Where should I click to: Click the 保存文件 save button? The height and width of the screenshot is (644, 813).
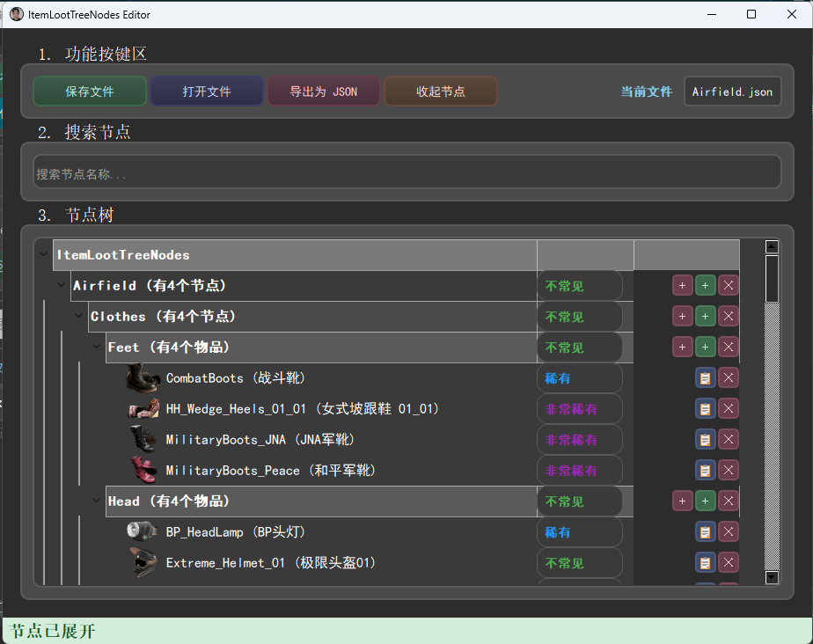point(89,91)
